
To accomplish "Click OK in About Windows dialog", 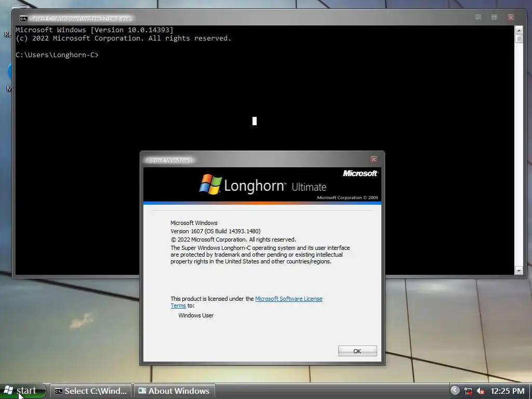I will pyautogui.click(x=357, y=351).
